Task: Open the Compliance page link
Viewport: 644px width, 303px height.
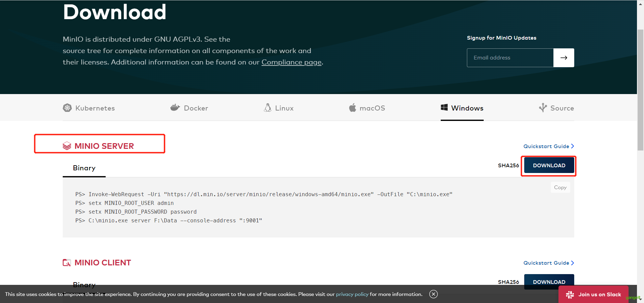Action: 291,62
